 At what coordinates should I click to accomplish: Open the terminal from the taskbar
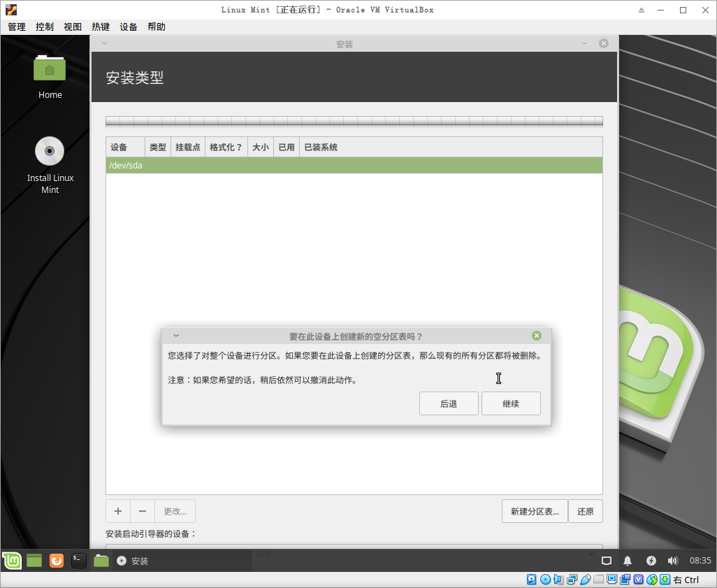point(79,560)
